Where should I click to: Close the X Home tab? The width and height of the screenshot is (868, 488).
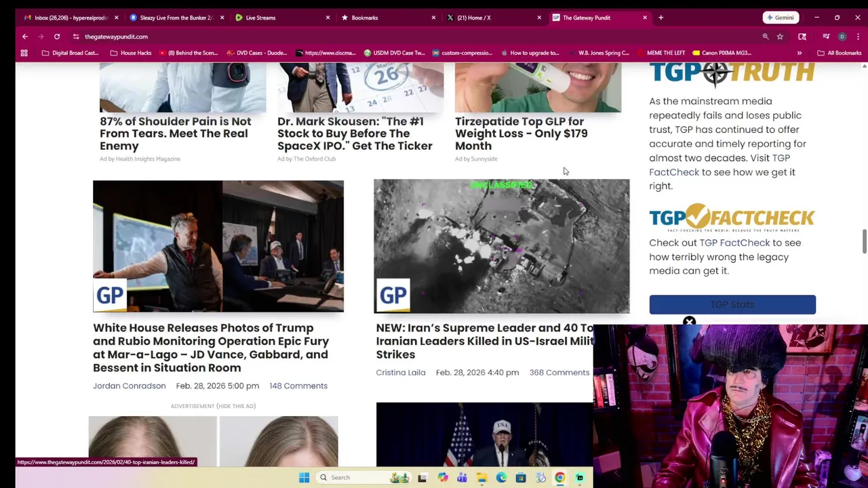click(x=539, y=18)
